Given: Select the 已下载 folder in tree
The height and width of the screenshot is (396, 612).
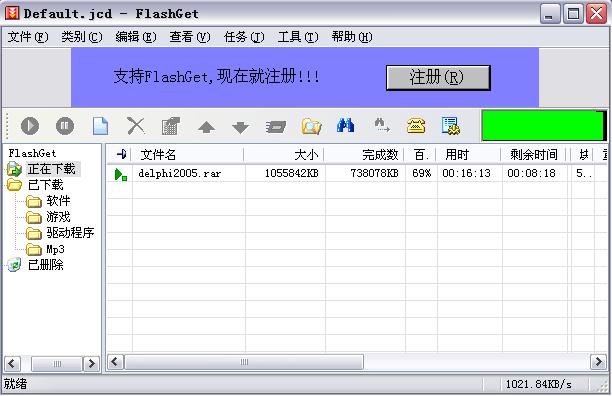Looking at the screenshot, I should 46,185.
